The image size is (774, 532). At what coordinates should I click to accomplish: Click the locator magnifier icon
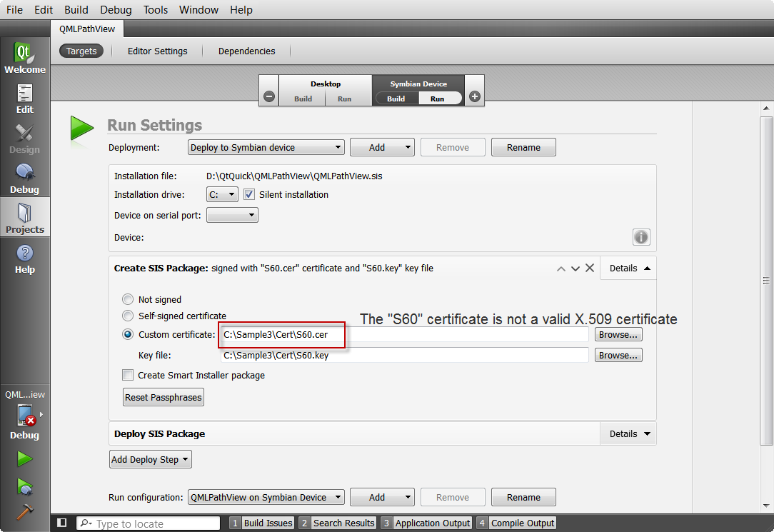pyautogui.click(x=86, y=523)
